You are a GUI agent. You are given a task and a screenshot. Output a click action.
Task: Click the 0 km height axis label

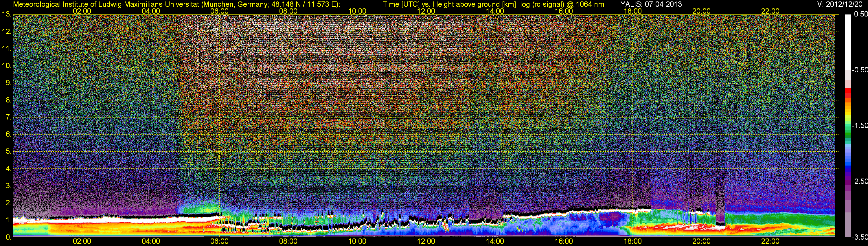coord(8,237)
